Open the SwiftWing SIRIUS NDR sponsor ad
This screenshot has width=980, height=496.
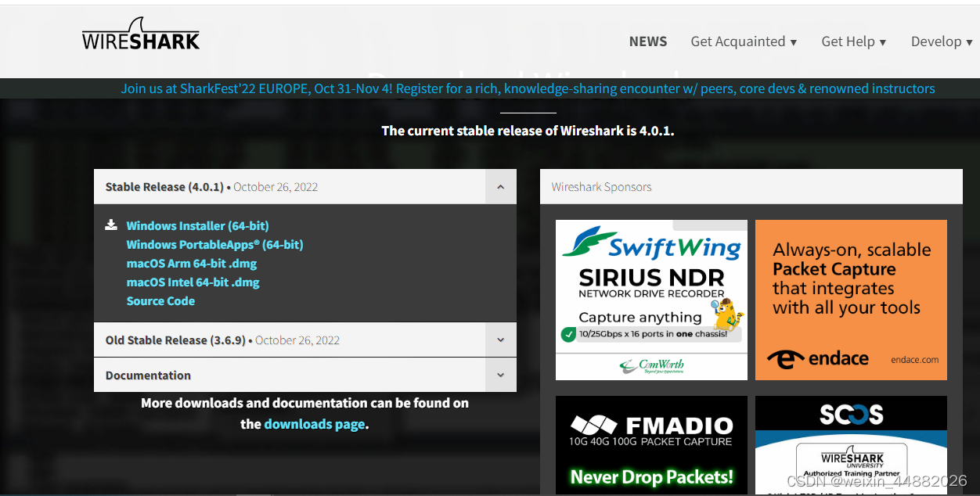(651, 300)
